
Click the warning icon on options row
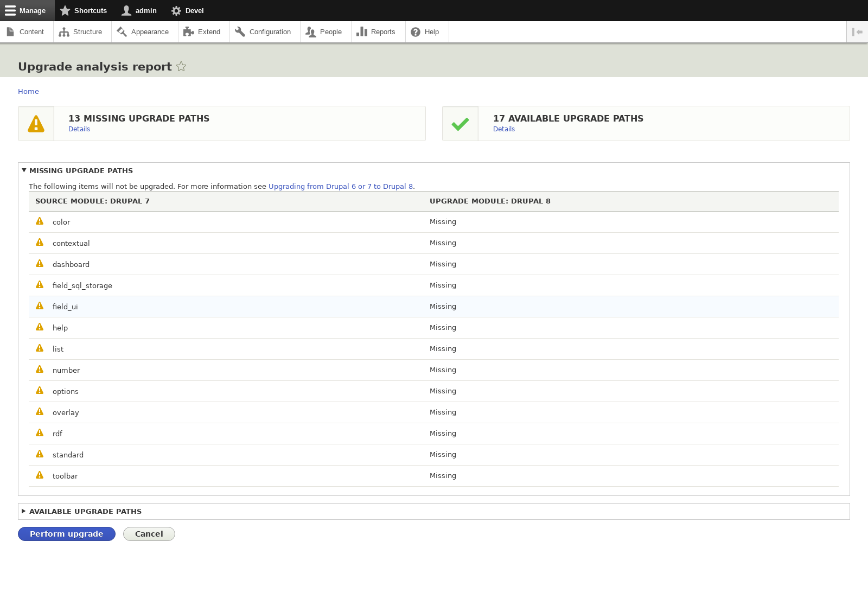tap(40, 391)
